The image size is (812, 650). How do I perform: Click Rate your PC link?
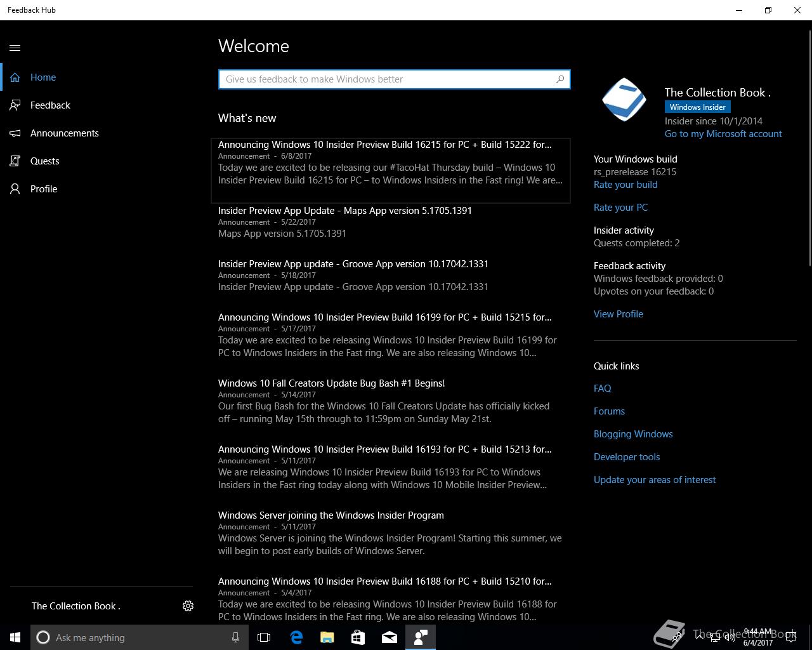(620, 208)
